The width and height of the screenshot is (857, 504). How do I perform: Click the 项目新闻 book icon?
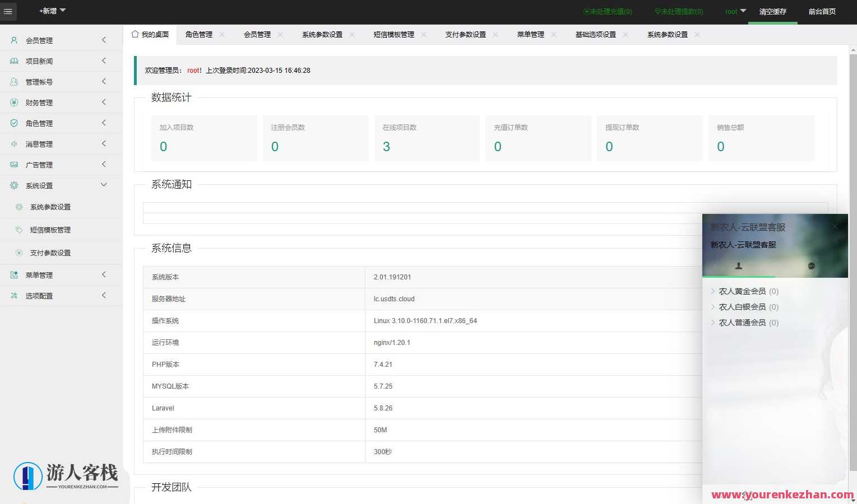[x=14, y=61]
